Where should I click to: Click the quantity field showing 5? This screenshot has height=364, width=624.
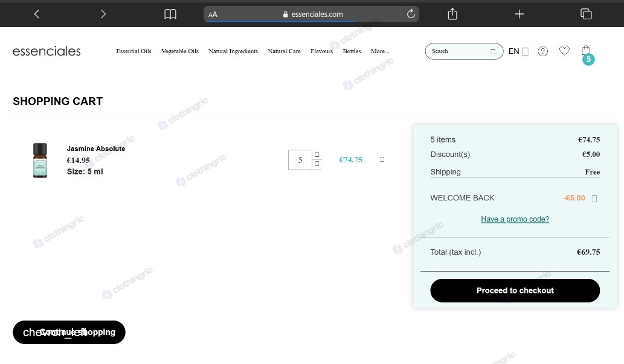(300, 160)
